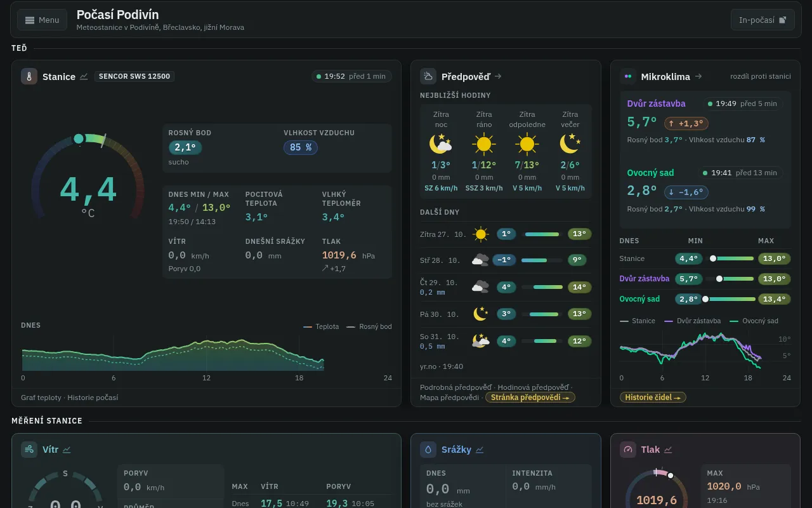Viewport: 812px width, 508px height.
Task: Click the sun icon for Zítra 27. 10.
Action: click(x=481, y=234)
